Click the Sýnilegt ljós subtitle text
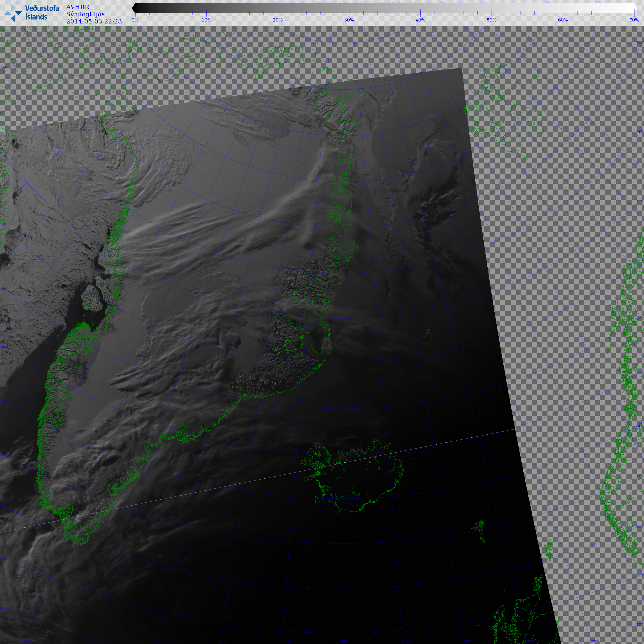Viewport: 644px width, 644px height. coord(85,14)
